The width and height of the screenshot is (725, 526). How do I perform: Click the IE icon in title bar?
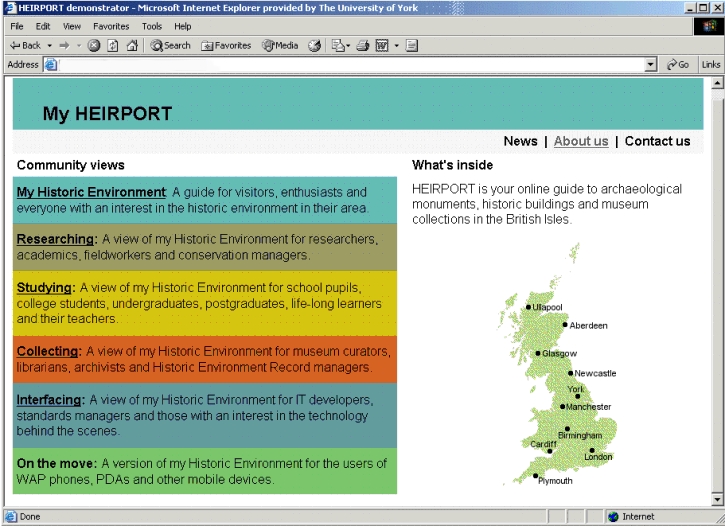10,7
